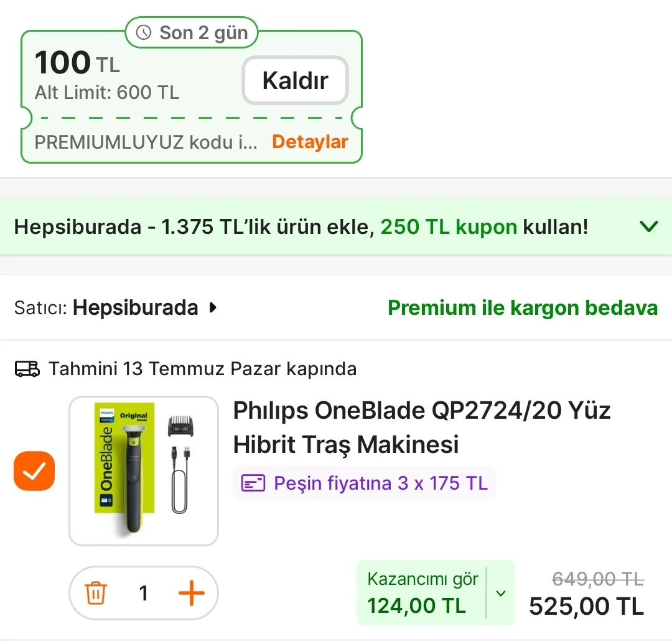Click the trash icon to remove item
672x644 pixels.
point(95,594)
